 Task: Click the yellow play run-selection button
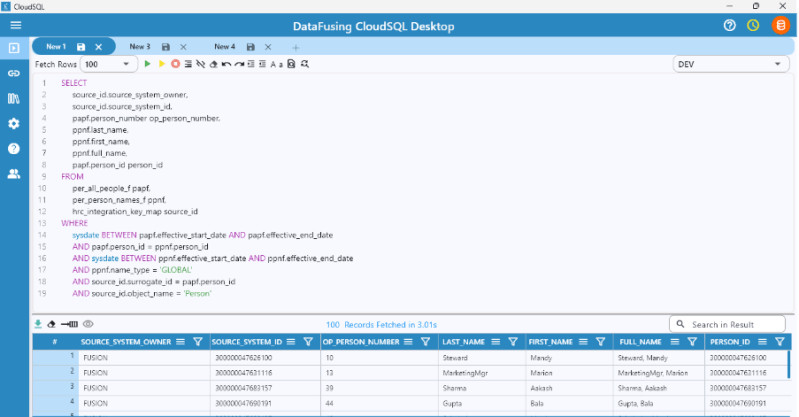click(x=162, y=64)
